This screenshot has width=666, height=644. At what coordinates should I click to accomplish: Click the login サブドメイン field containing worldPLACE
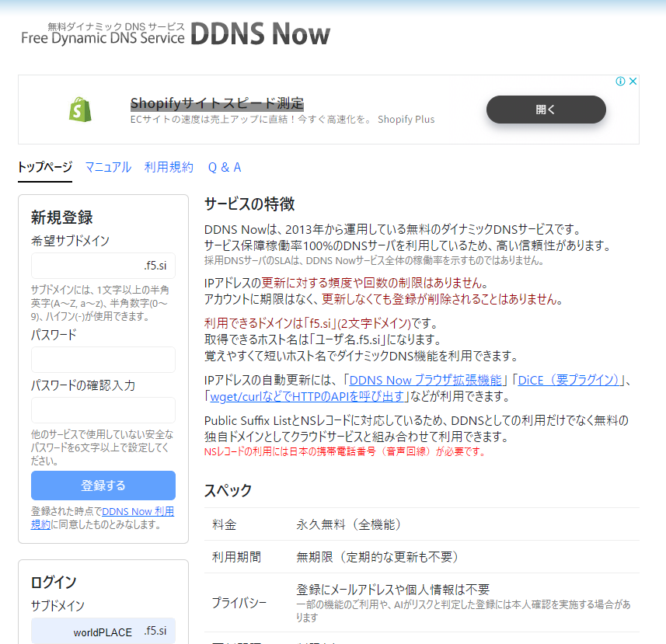[103, 632]
